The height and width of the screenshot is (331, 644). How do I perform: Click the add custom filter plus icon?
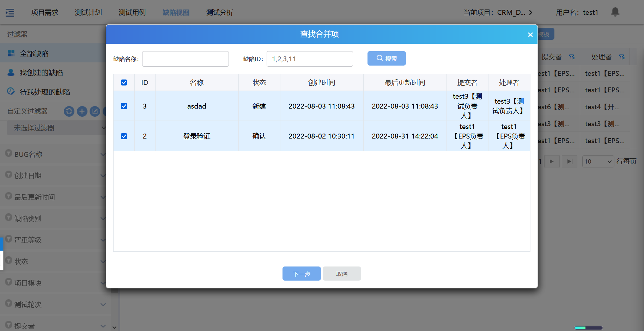82,111
